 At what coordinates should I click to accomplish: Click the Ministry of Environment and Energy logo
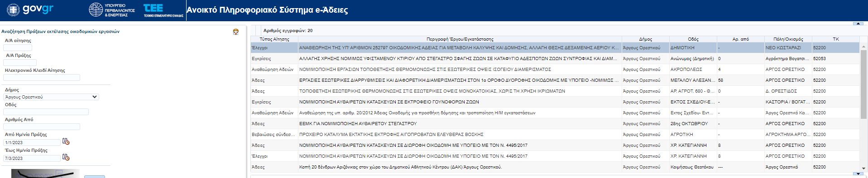pyautogui.click(x=112, y=10)
